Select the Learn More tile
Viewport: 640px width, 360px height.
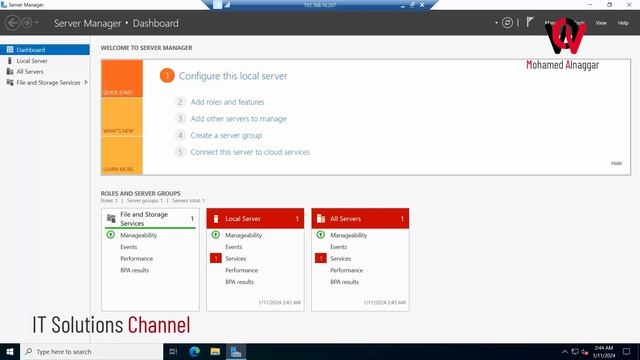tap(122, 156)
